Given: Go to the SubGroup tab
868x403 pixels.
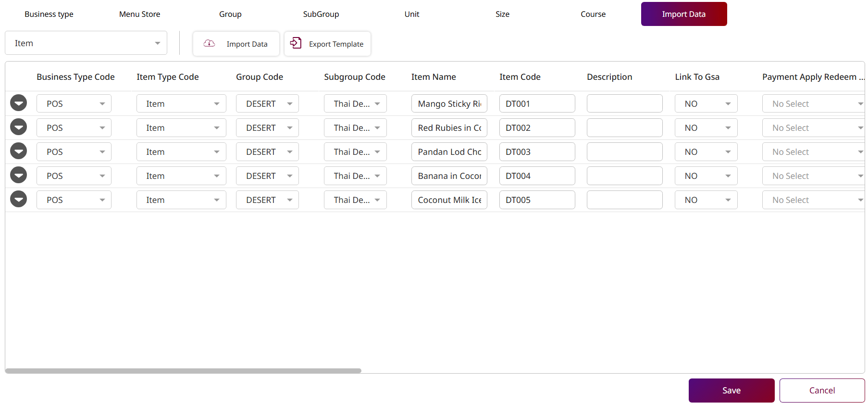Looking at the screenshot, I should (321, 14).
